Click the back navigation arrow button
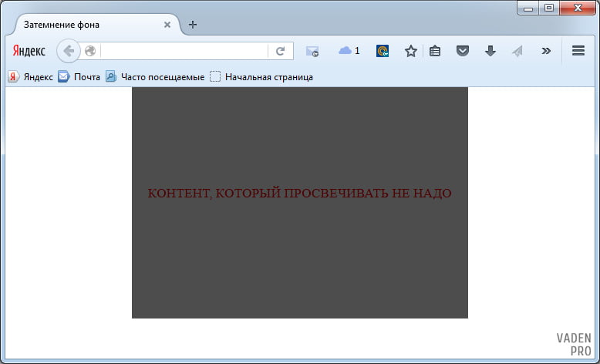This screenshot has width=600, height=364. click(x=68, y=51)
